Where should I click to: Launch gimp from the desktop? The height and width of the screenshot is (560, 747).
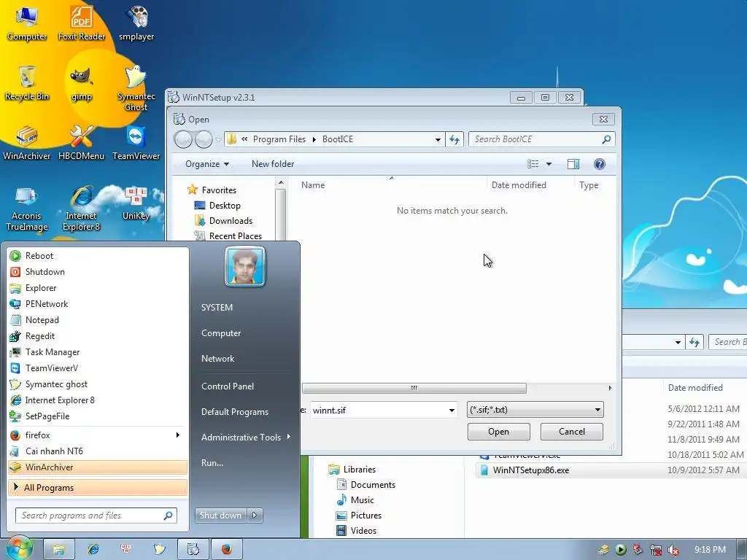click(82, 83)
